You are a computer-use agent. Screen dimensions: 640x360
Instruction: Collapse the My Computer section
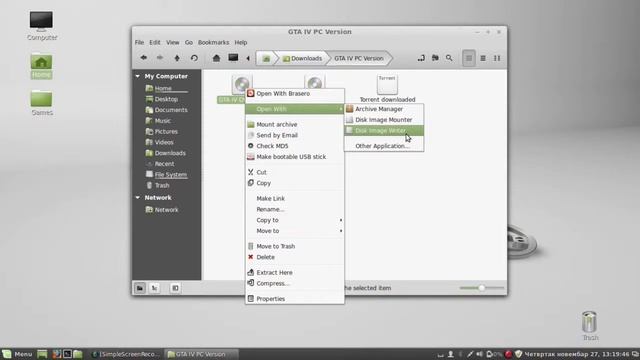(138, 76)
